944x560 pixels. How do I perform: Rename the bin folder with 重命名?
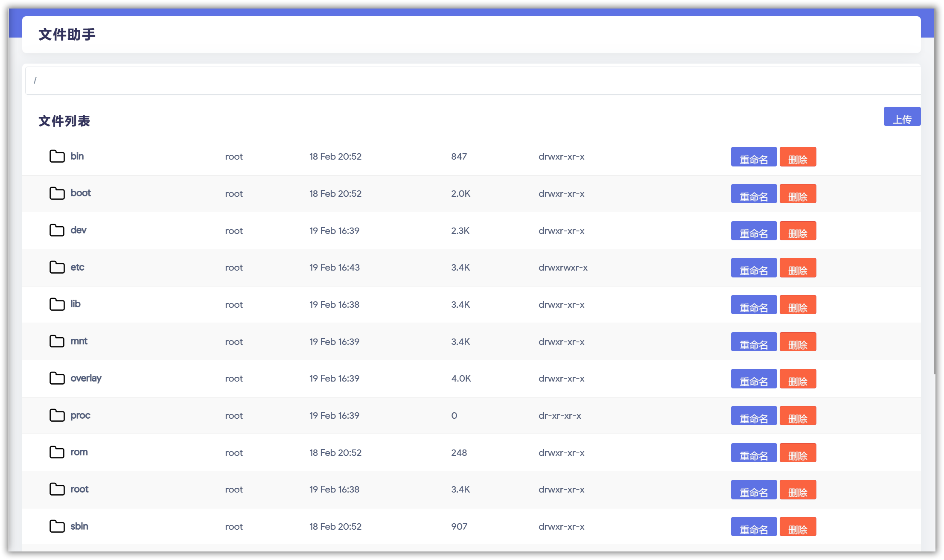pos(754,157)
